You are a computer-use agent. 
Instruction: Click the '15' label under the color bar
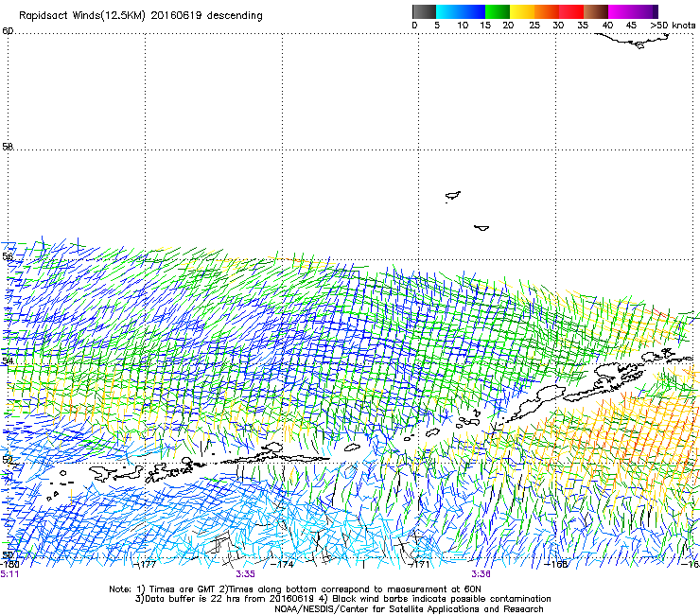tap(485, 25)
